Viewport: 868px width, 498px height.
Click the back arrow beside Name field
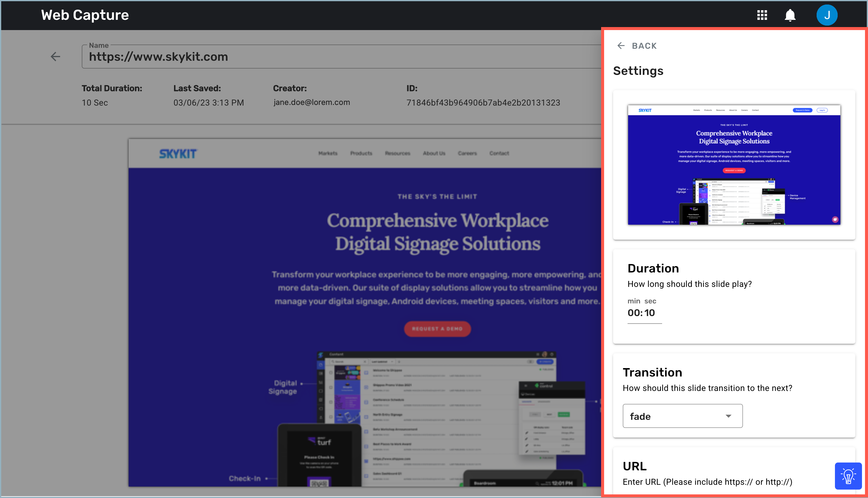coord(55,57)
